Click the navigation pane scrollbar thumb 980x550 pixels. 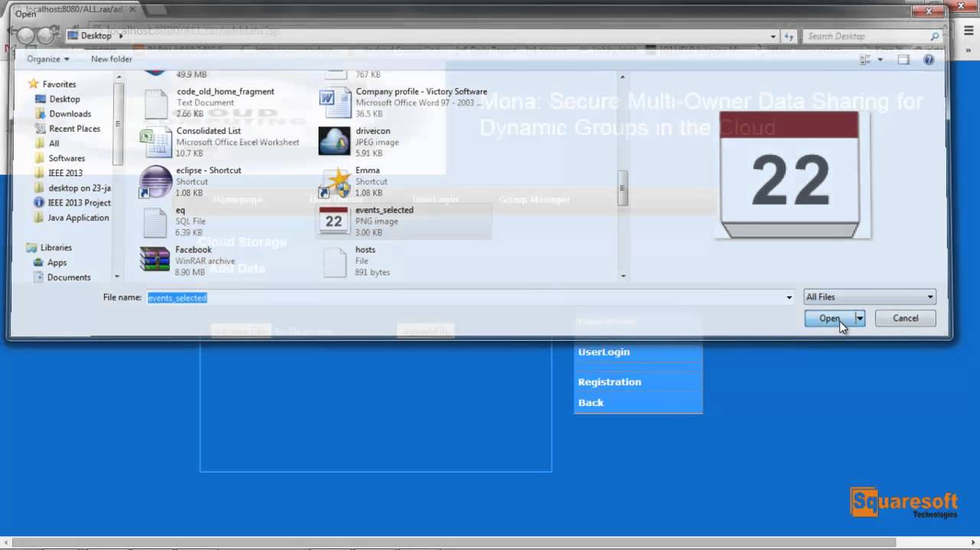[x=118, y=123]
